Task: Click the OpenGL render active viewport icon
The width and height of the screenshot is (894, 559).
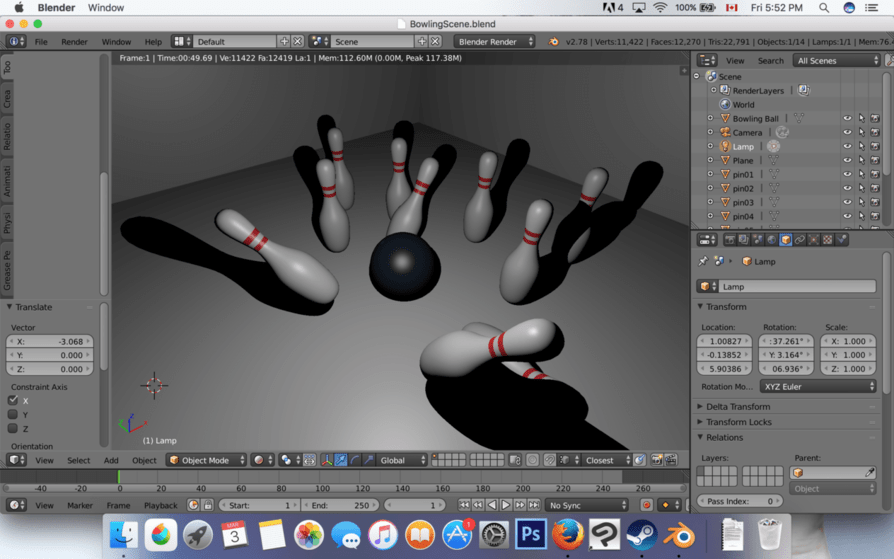Action: pyautogui.click(x=656, y=460)
